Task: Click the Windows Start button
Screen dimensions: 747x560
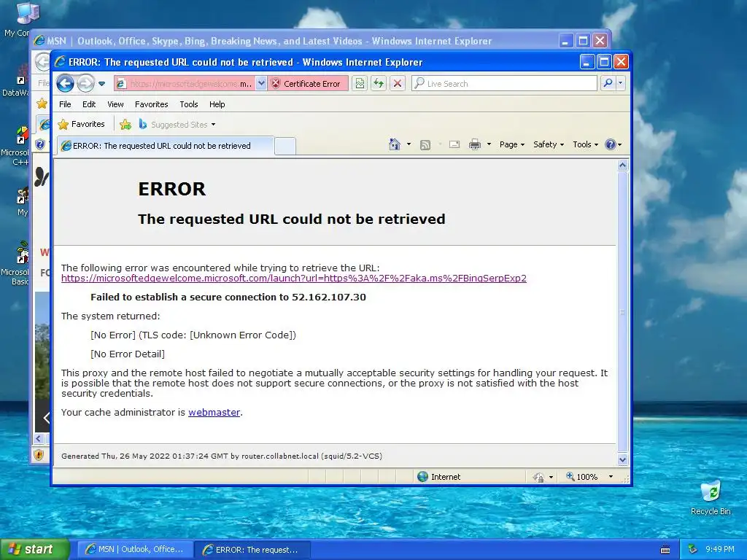Action: (x=35, y=550)
